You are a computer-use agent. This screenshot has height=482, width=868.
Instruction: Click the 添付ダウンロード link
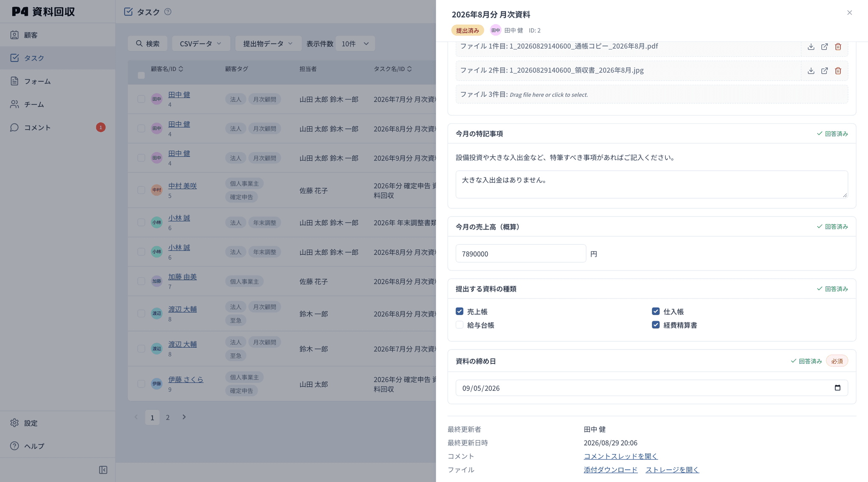[x=610, y=470]
